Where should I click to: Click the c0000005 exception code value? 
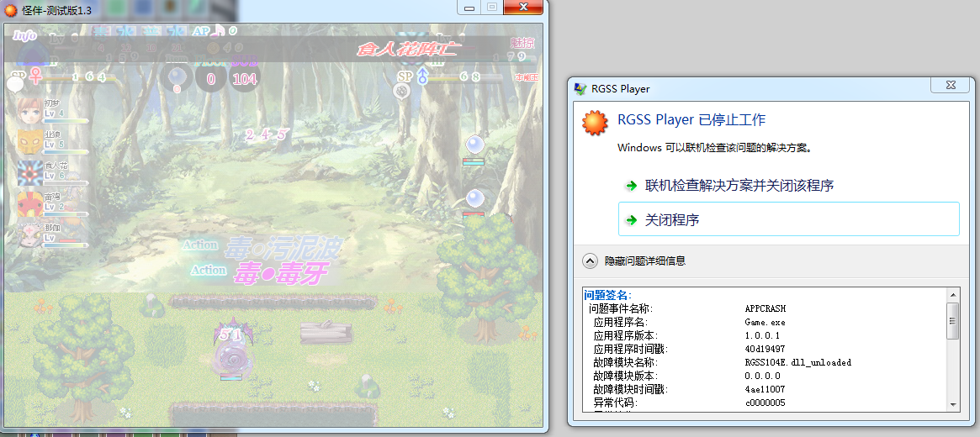(x=765, y=403)
